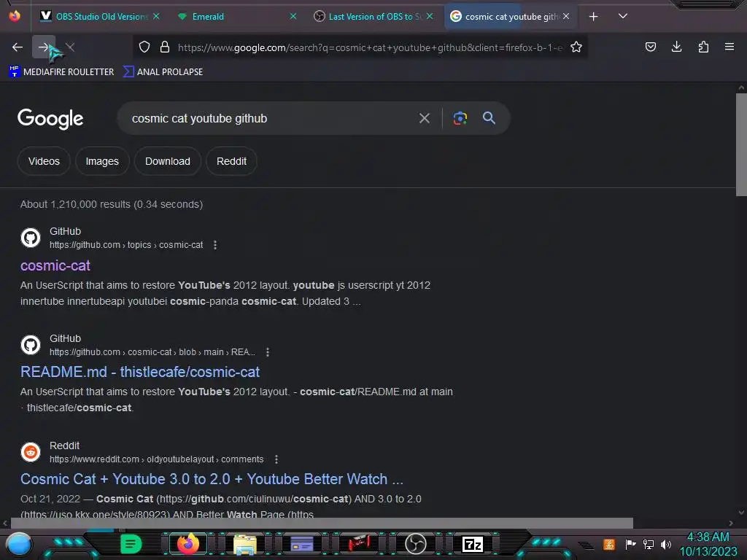
Task: Click Firefox icon in taskbar
Action: (187, 544)
